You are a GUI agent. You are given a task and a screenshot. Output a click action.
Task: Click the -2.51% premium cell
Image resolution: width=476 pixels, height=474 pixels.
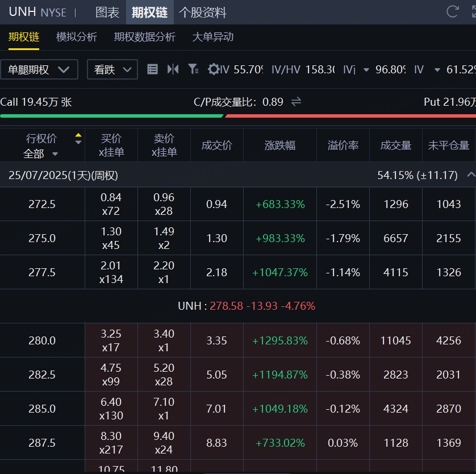point(343,204)
